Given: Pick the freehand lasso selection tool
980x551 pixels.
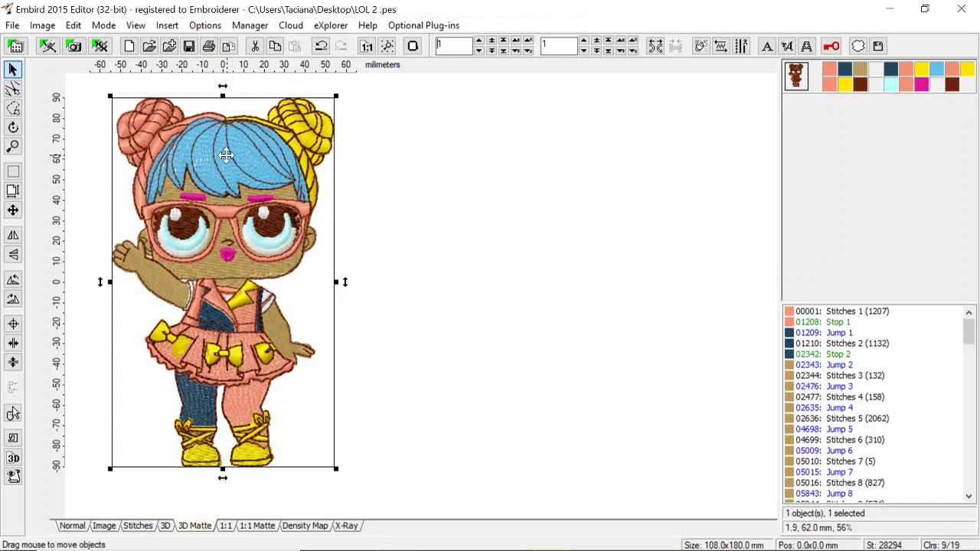Looking at the screenshot, I should [x=13, y=109].
